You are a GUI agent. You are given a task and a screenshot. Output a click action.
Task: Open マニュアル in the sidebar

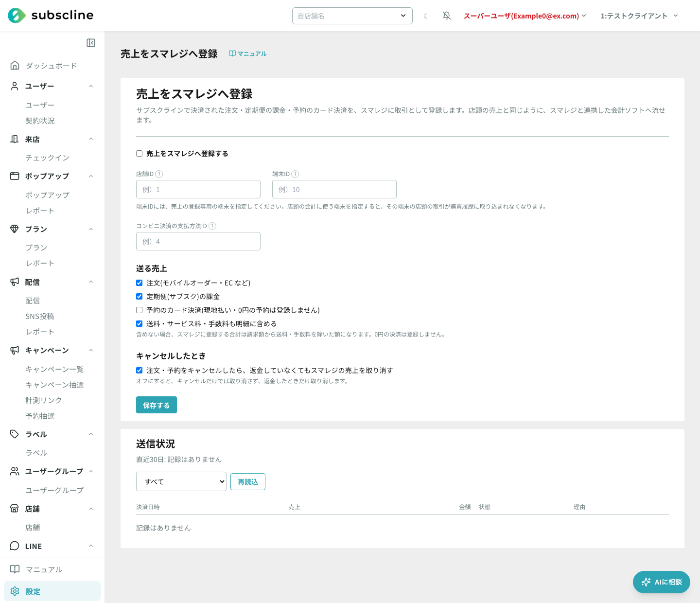pos(52,569)
